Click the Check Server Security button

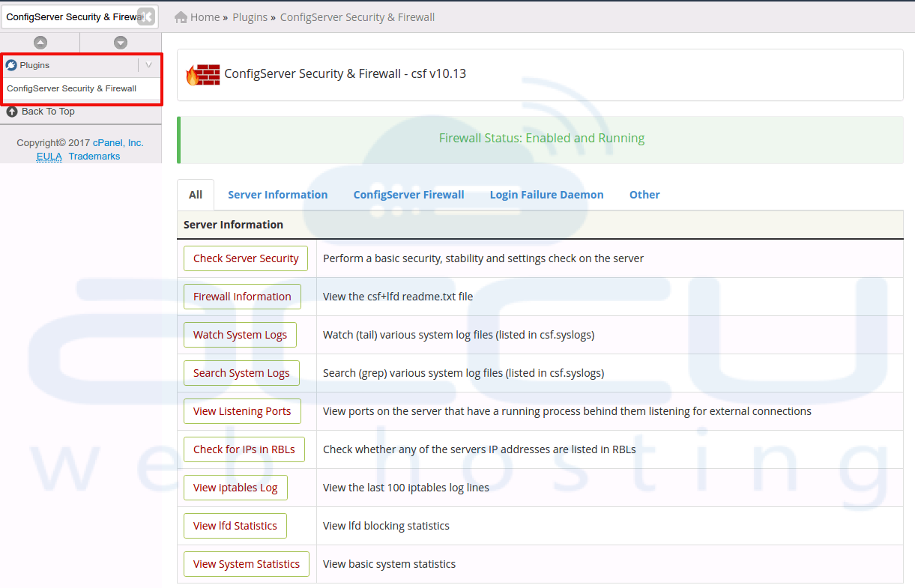tap(246, 258)
